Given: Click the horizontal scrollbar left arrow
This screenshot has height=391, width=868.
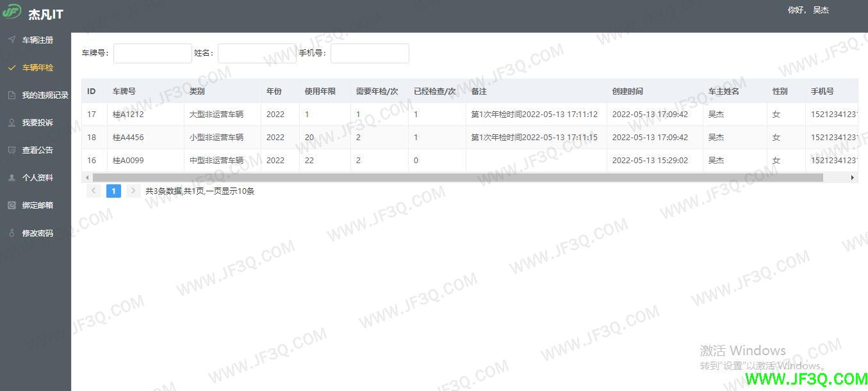Looking at the screenshot, I should [x=87, y=177].
